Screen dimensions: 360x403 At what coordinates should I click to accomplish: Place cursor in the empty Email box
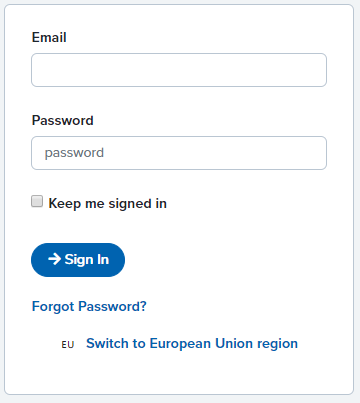click(179, 70)
